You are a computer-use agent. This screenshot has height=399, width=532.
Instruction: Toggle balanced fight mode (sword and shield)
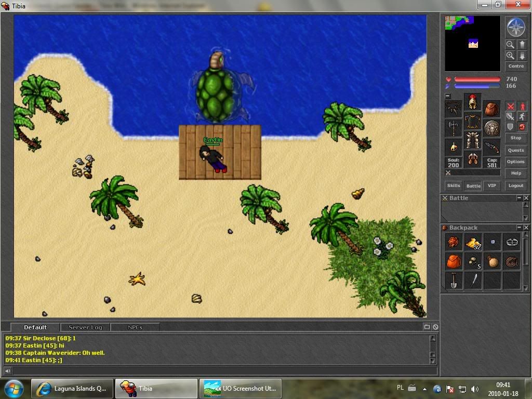510,117
